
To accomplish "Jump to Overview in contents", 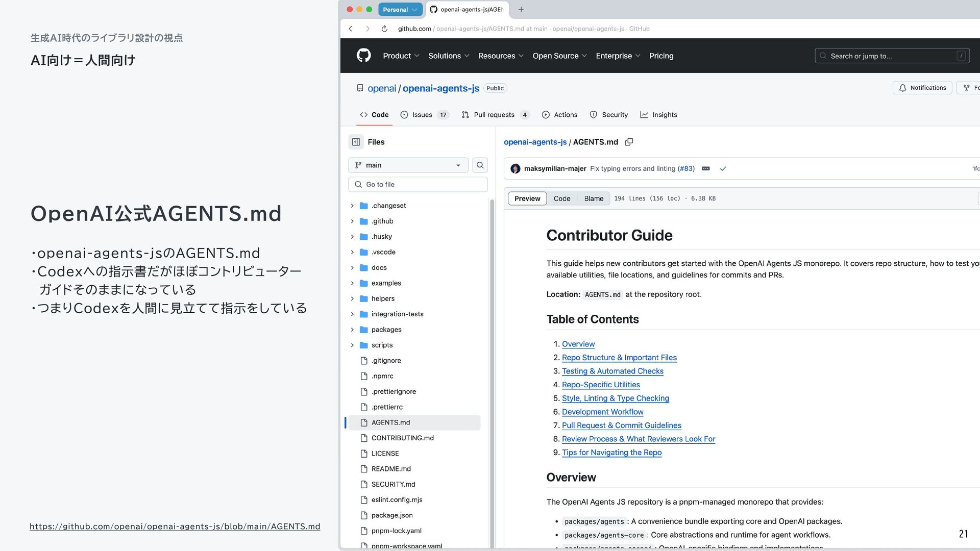I will coord(578,344).
